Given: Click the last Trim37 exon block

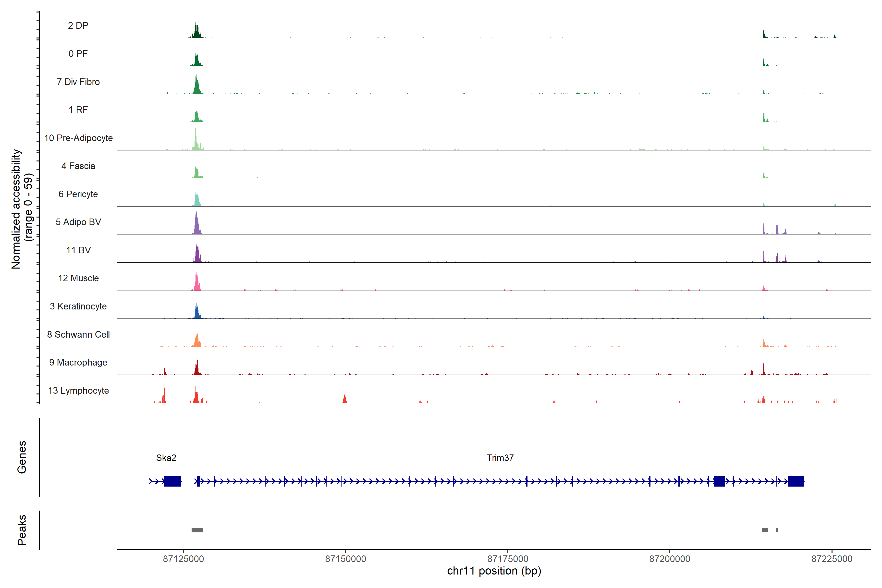Looking at the screenshot, I should pos(796,481).
